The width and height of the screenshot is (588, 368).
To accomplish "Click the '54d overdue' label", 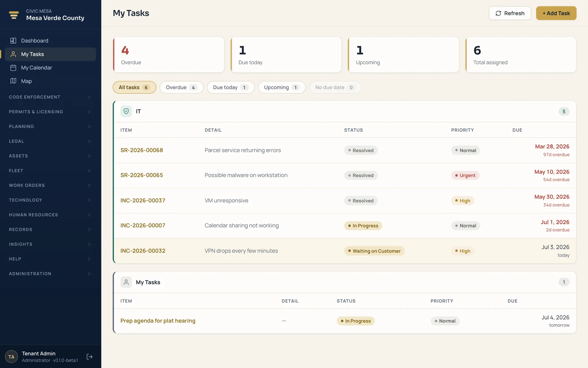I will point(556,180).
